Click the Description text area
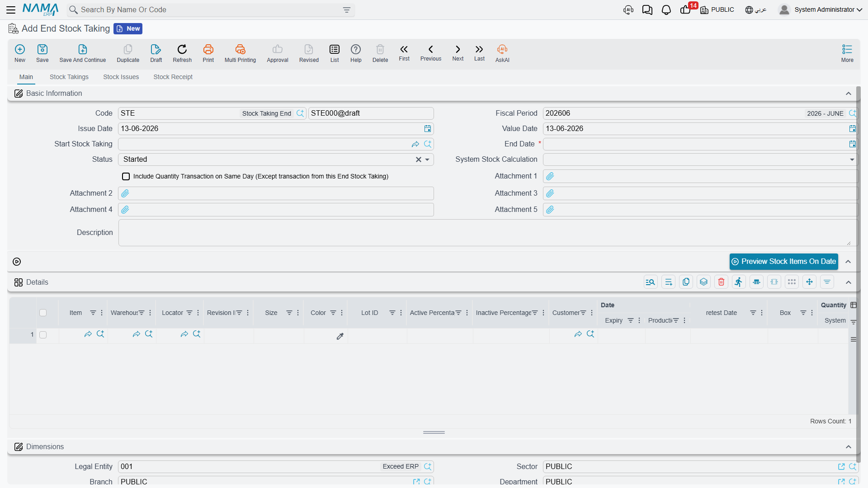This screenshot has width=868, height=488. (487, 233)
